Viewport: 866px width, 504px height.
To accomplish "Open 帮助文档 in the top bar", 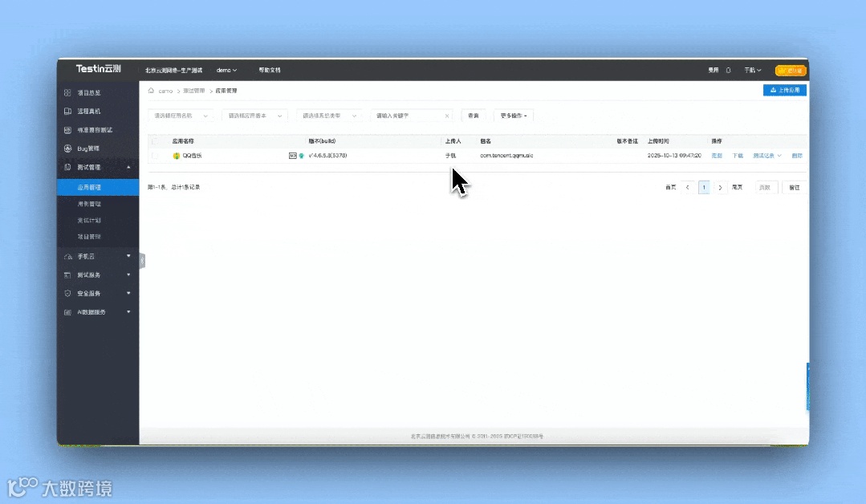I will click(270, 70).
